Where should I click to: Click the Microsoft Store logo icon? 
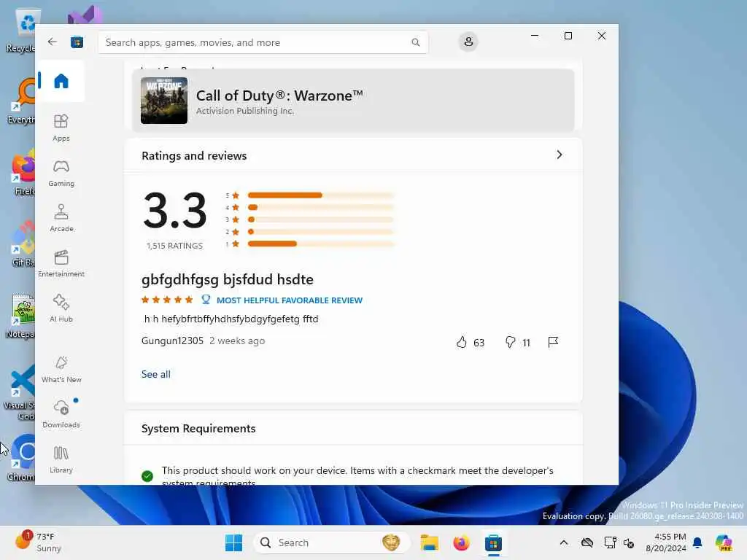[x=77, y=42]
